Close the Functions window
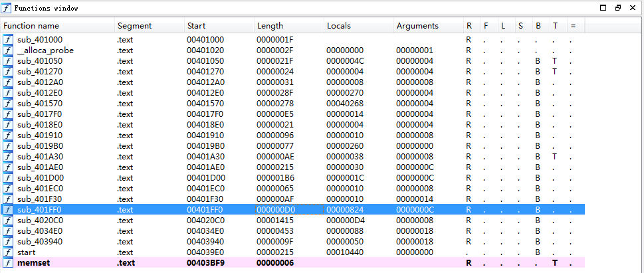This screenshot has width=644, height=273. pos(634,8)
